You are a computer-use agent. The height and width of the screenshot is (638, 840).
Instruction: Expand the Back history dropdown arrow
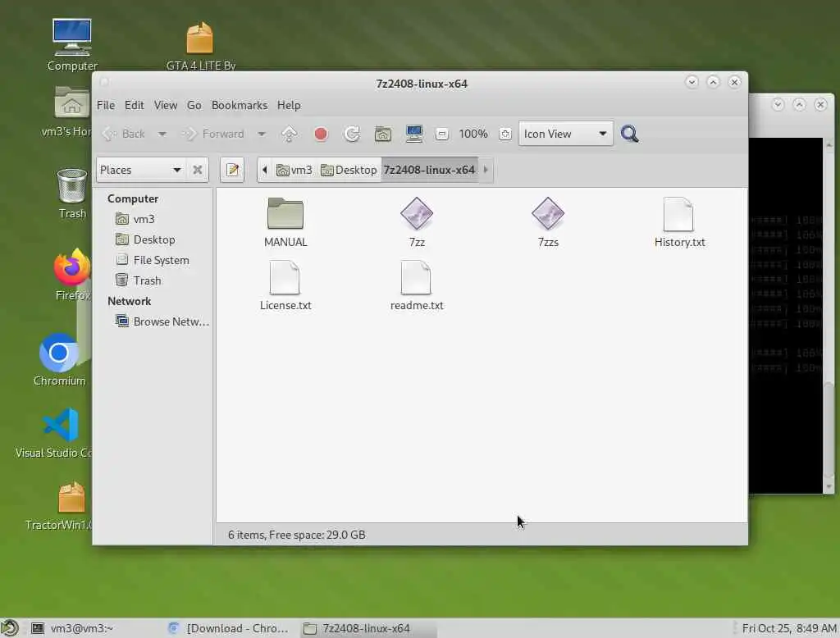162,134
